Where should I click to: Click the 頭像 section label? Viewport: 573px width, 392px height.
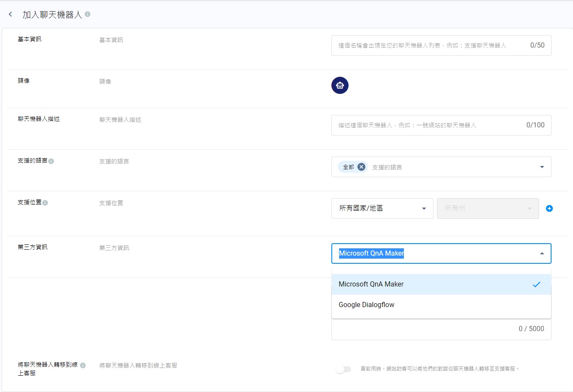pyautogui.click(x=24, y=81)
